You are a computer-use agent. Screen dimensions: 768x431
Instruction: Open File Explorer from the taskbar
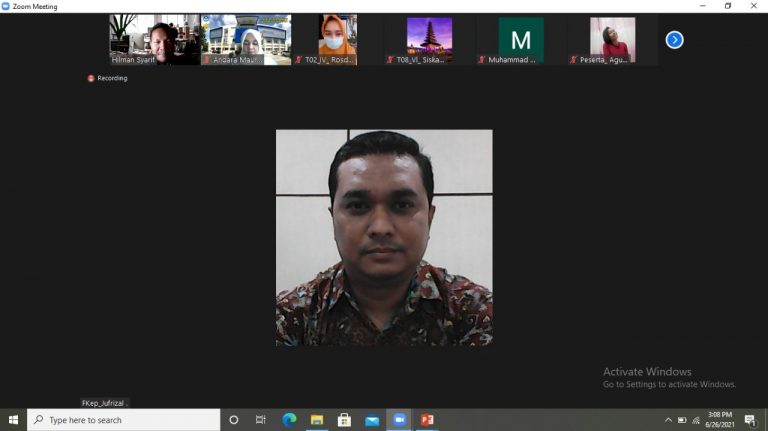coord(317,420)
